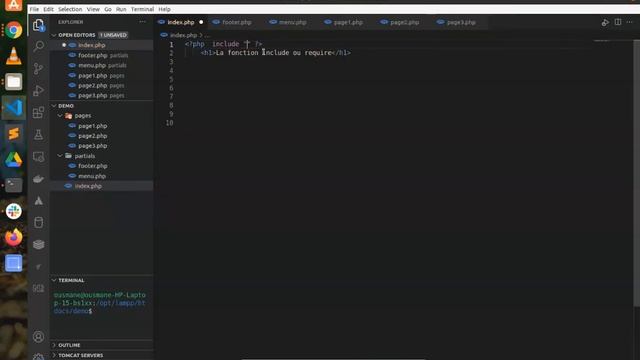Open page1.php under pages folder
The height and width of the screenshot is (360, 640).
pyautogui.click(x=102, y=126)
